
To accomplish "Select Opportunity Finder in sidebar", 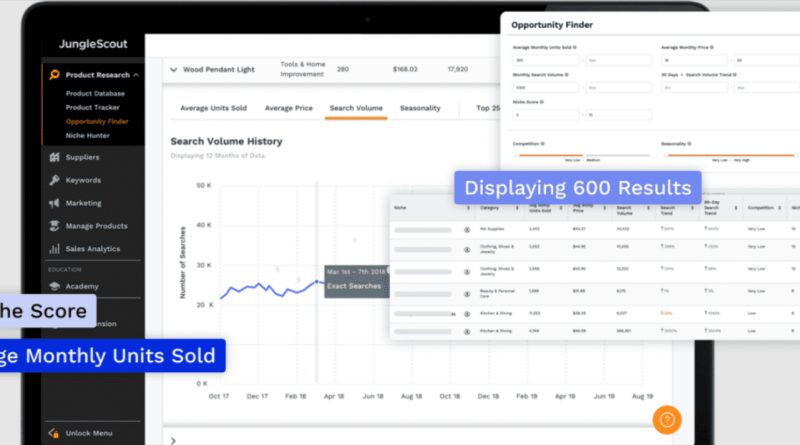I will (x=97, y=121).
